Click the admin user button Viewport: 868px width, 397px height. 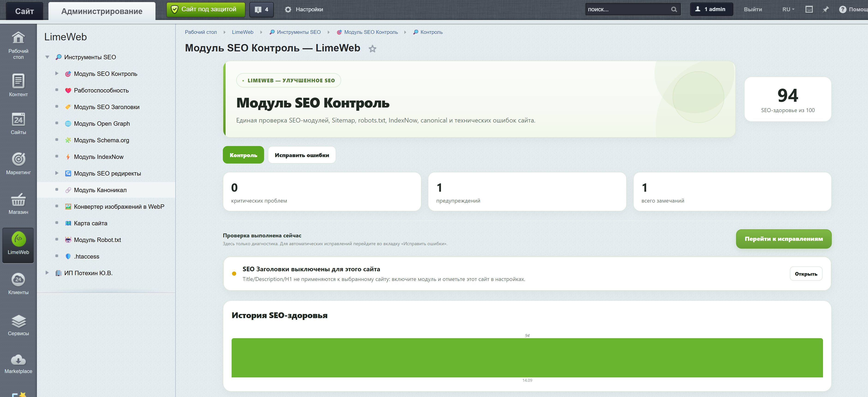712,9
